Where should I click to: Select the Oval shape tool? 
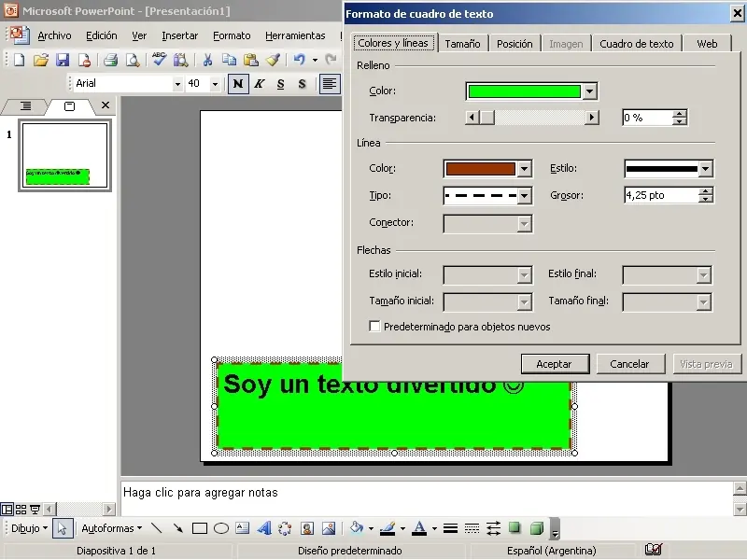pyautogui.click(x=221, y=528)
